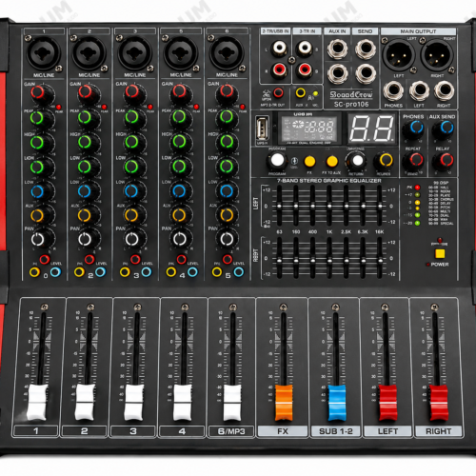476x476 pixels.
Task: Click the red LEFT master fader cap
Action: click(387, 403)
